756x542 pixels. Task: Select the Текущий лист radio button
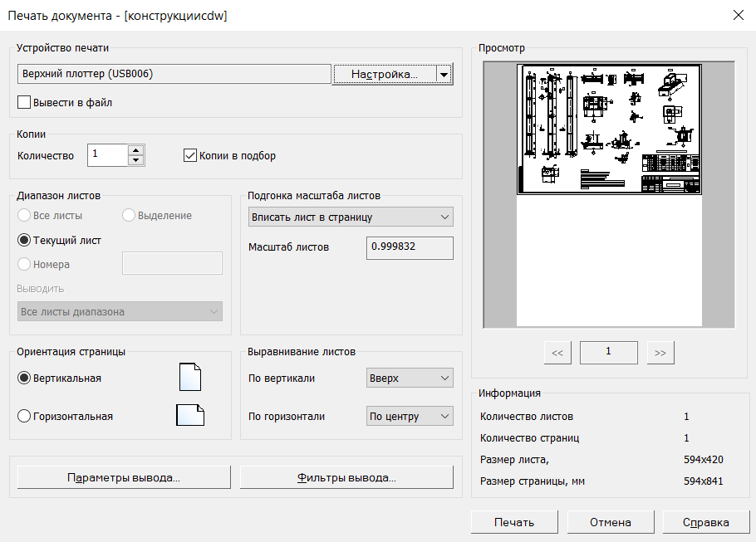(24, 240)
